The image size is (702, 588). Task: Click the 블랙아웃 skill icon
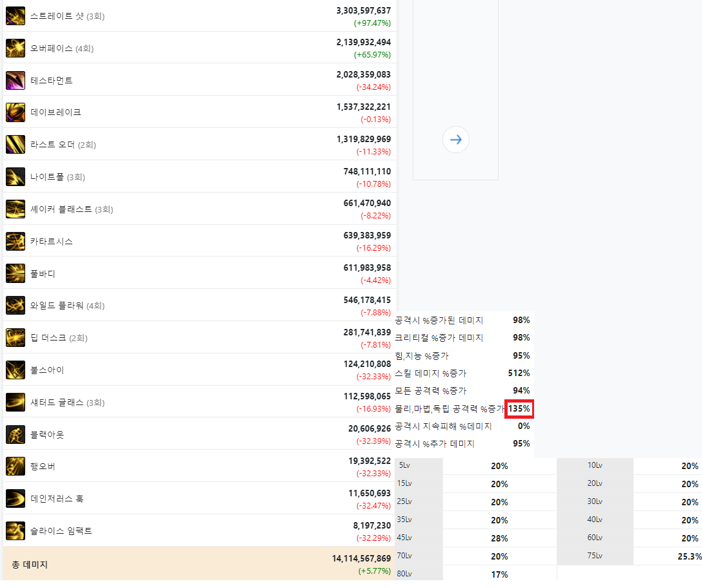(x=15, y=434)
